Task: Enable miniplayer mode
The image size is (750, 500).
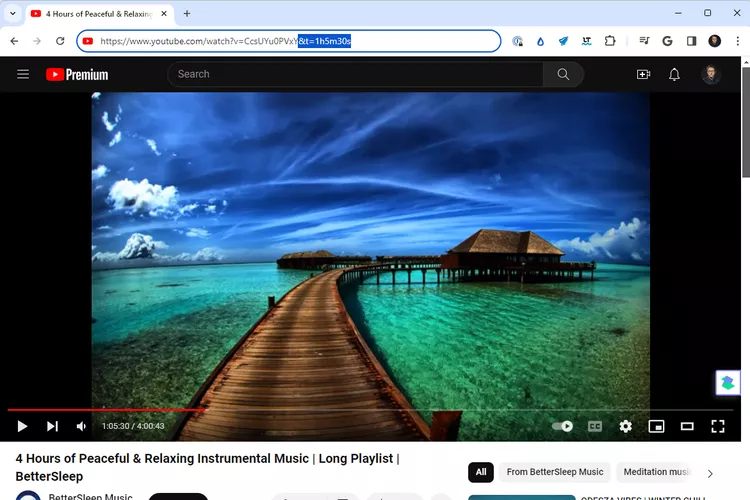Action: (x=656, y=426)
